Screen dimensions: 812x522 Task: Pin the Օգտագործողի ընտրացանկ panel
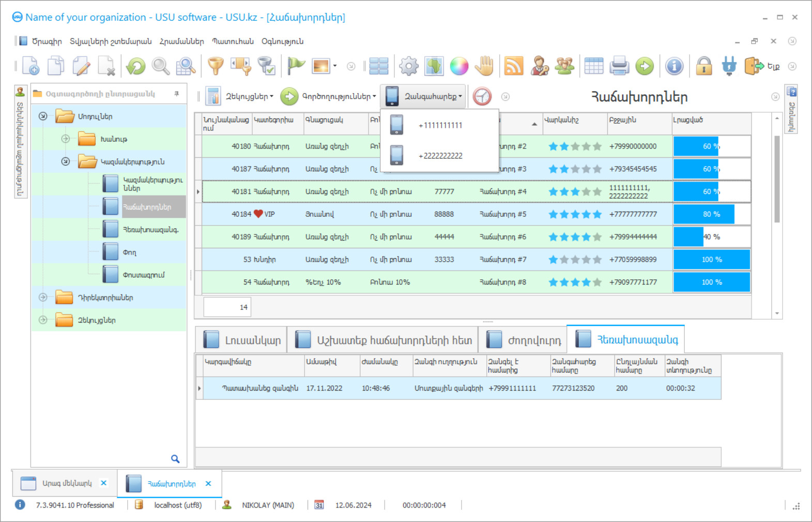click(x=177, y=94)
